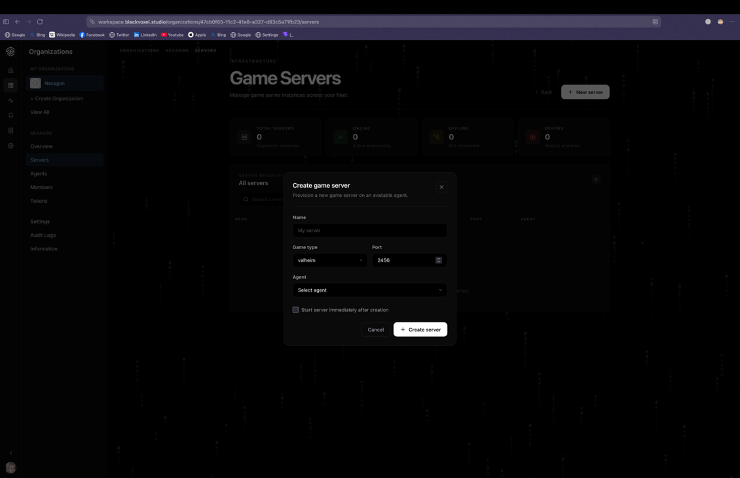Click the Port column header
This screenshot has height=478, width=740.
pos(476,219)
